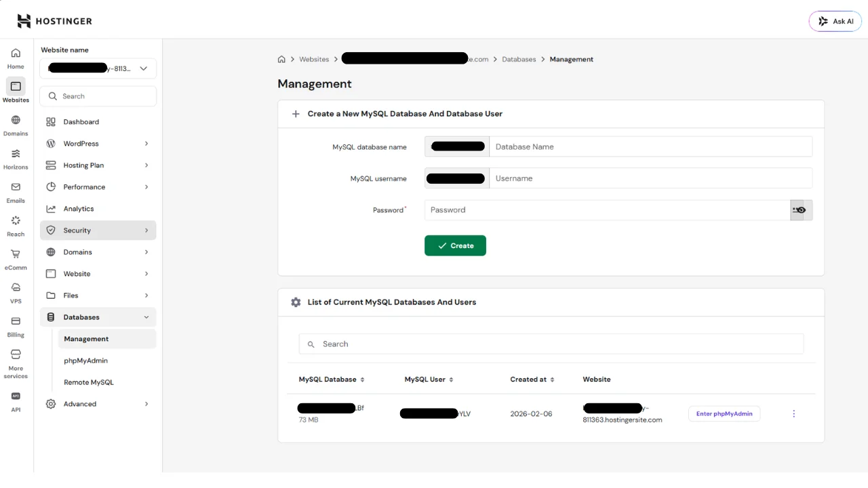Expand the Security chevron

(146, 230)
